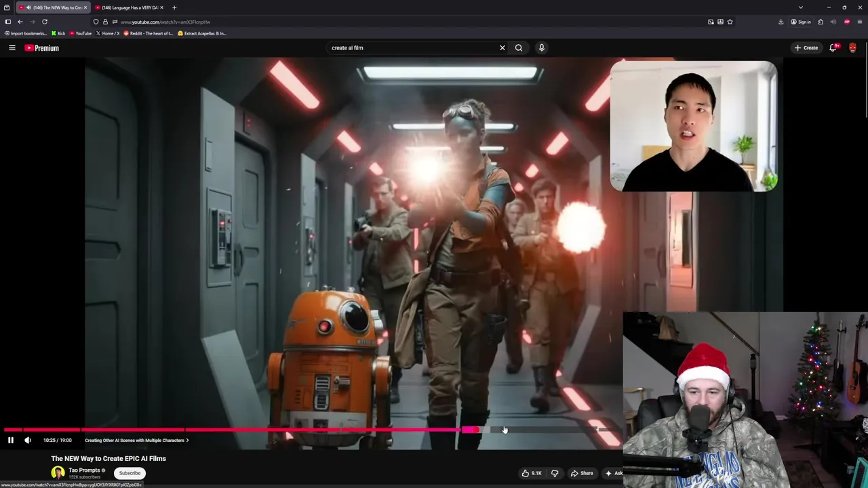Go back in browser history
The width and height of the screenshot is (868, 488).
20,22
